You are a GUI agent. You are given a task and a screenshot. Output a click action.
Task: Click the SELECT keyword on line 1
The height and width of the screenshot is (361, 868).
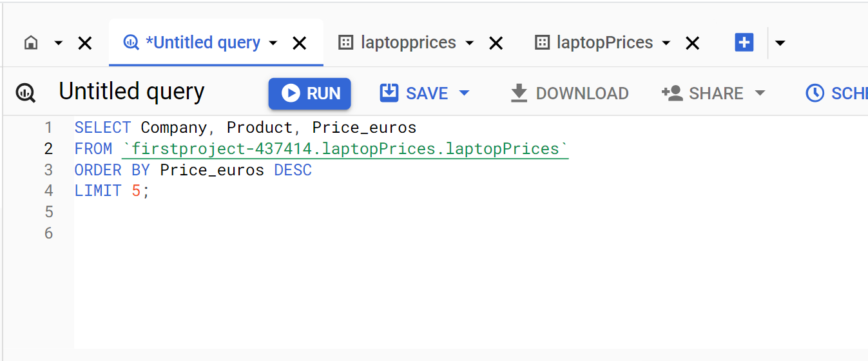(102, 128)
